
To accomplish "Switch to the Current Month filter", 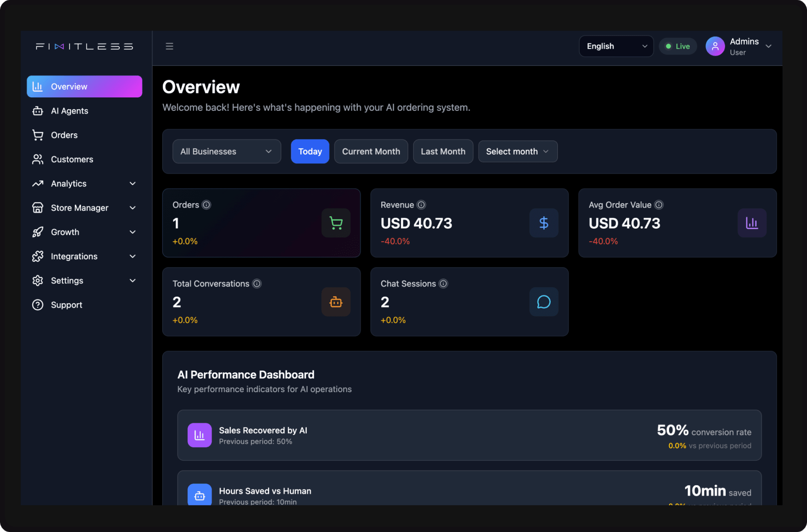I will tap(371, 151).
